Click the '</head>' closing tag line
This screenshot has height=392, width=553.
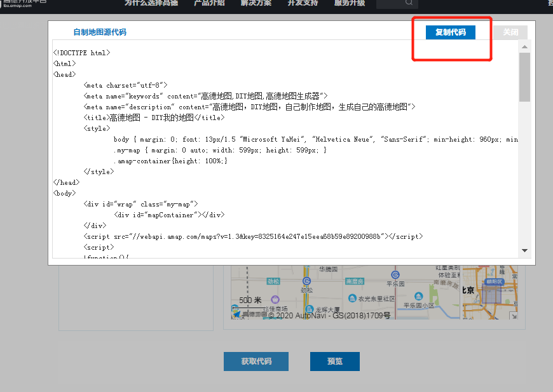(66, 182)
